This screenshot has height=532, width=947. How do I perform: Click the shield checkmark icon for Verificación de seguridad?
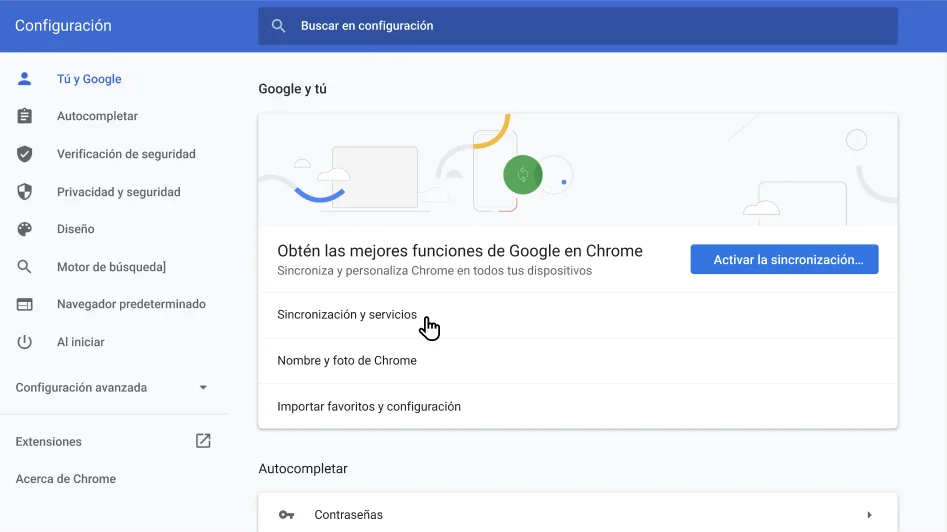tap(25, 154)
